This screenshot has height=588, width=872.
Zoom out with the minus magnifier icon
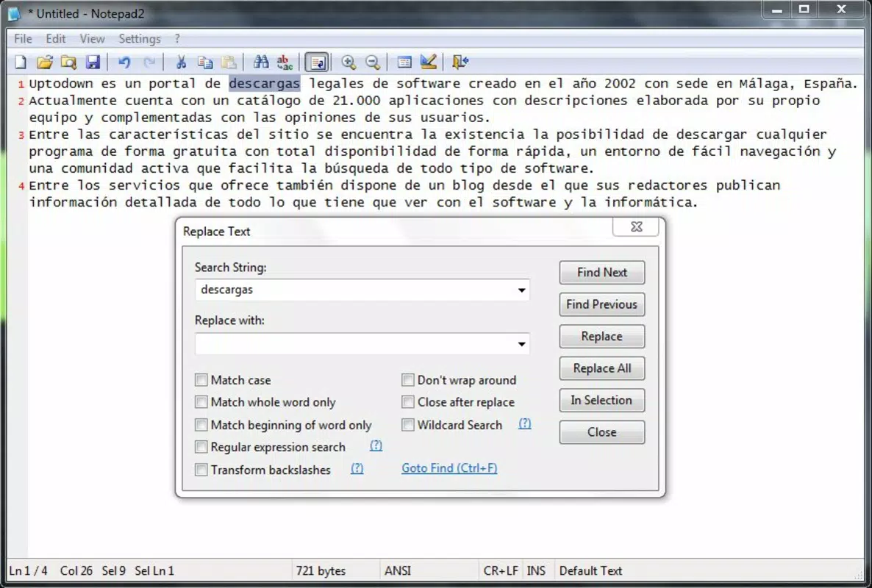[x=373, y=62]
